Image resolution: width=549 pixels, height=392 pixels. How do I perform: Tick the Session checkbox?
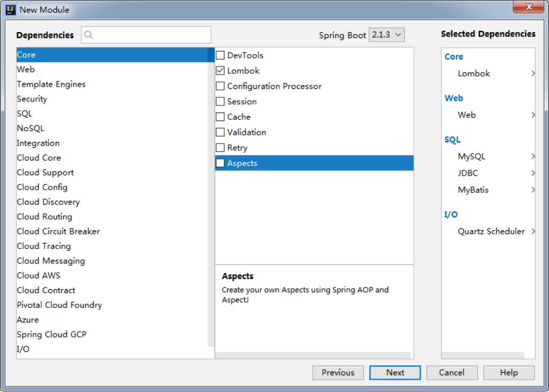click(220, 101)
